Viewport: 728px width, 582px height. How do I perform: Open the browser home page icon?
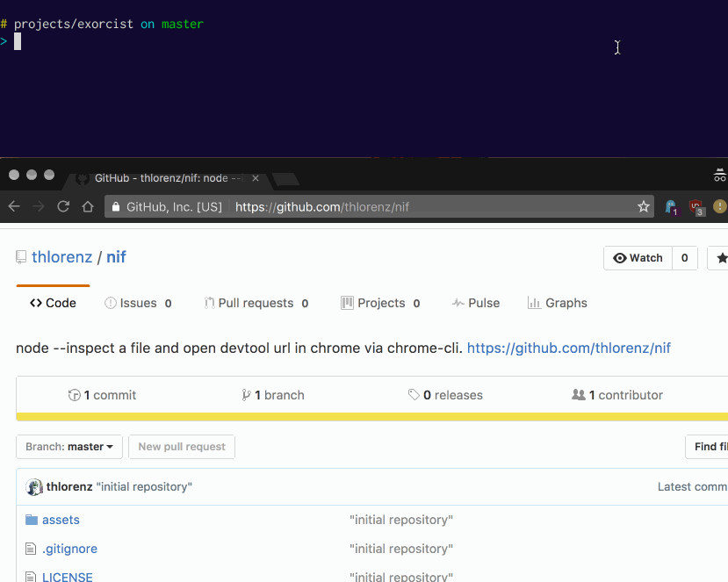88,206
